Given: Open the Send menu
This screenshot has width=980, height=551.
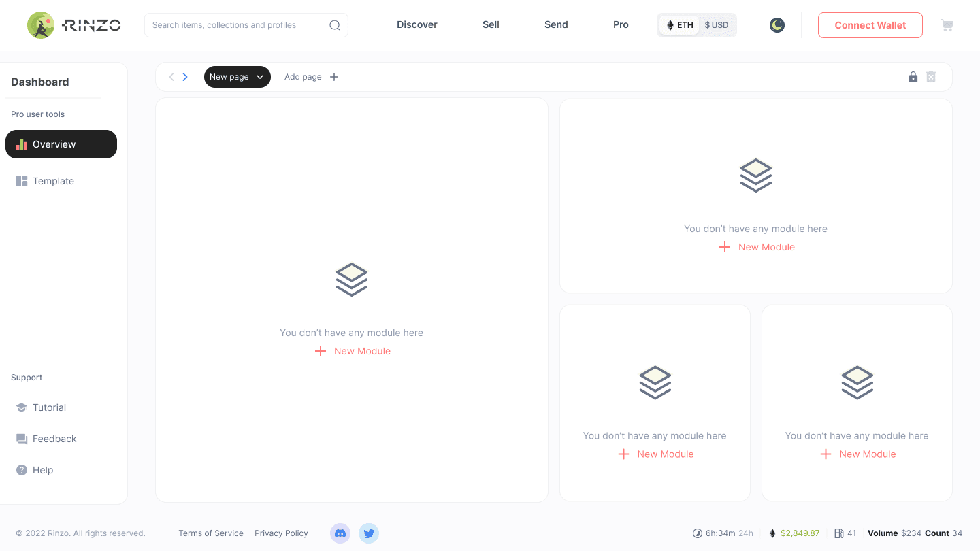Looking at the screenshot, I should pos(556,24).
